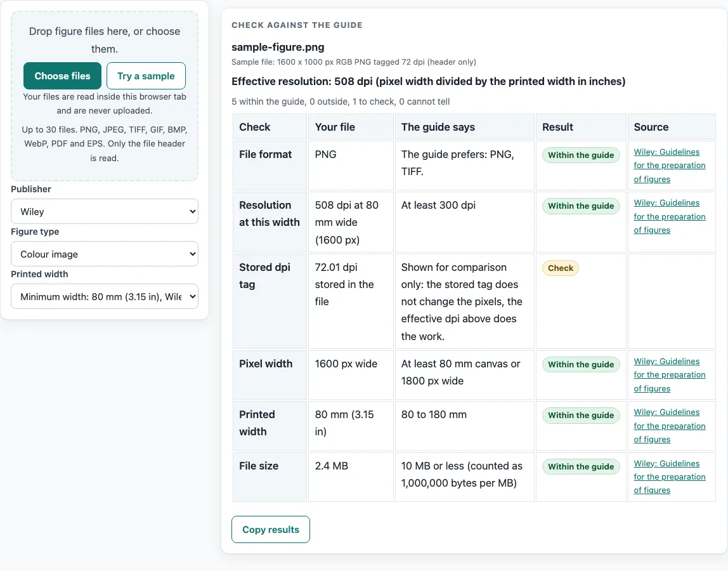Click the Choose files button

click(62, 75)
